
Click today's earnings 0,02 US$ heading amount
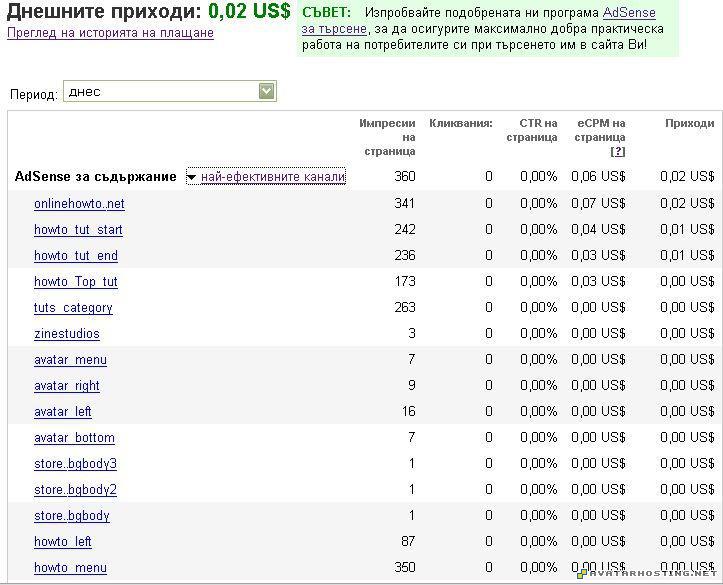click(249, 12)
